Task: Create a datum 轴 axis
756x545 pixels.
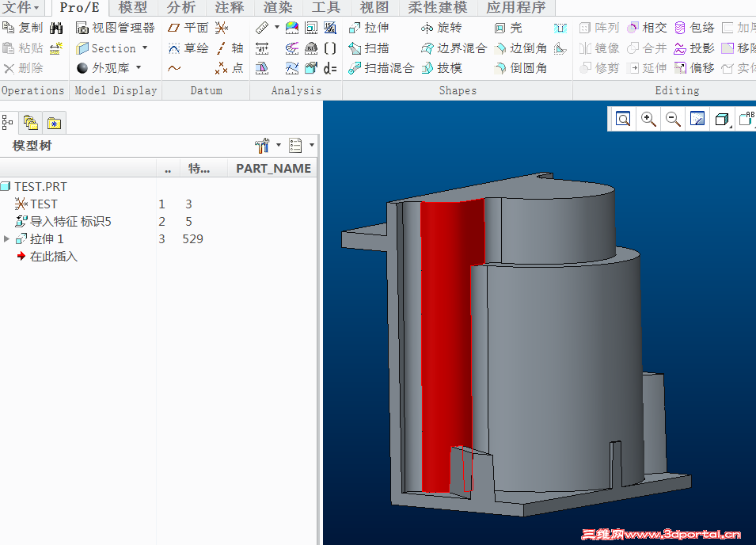Action: point(230,48)
